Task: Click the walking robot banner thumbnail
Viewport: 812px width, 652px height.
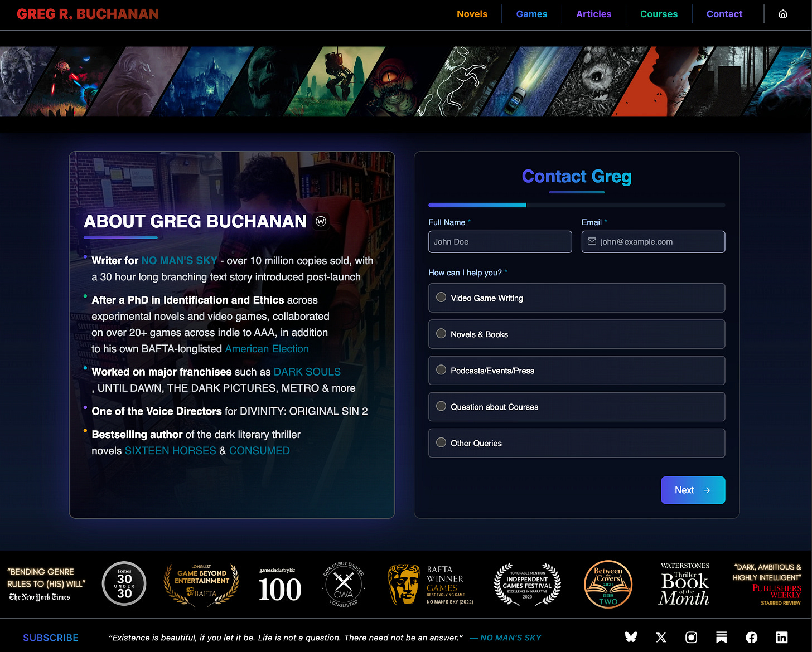Action: click(333, 81)
